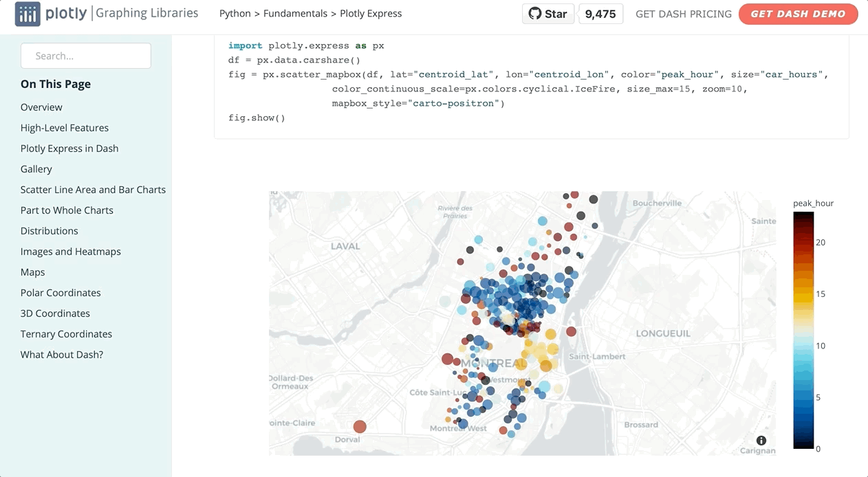Click the colorbar tick value 15

click(x=821, y=294)
